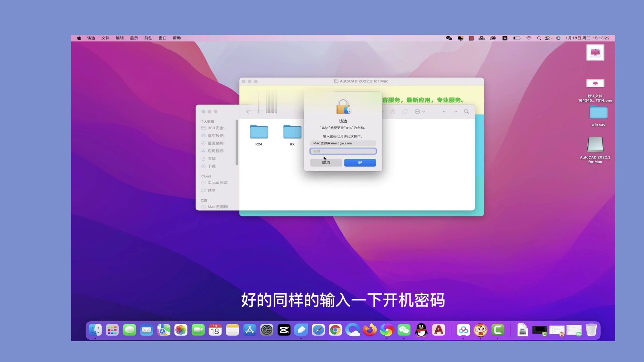Click the Siri icon in menu bar

point(558,38)
